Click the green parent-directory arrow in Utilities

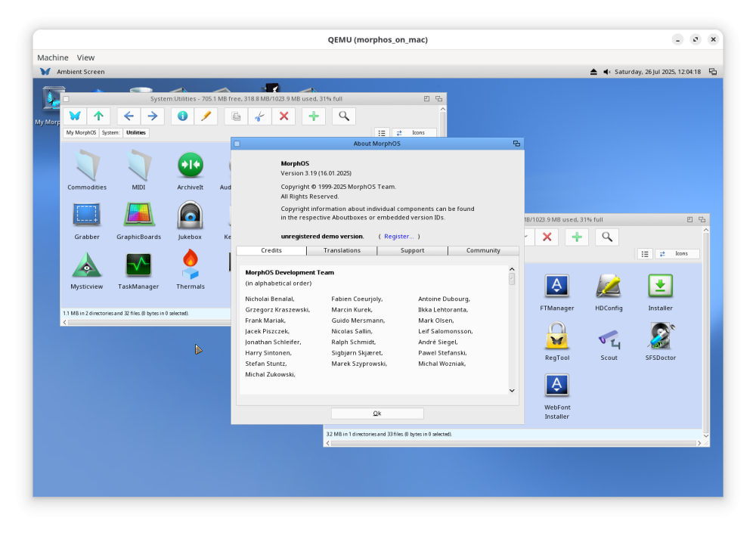tap(98, 116)
